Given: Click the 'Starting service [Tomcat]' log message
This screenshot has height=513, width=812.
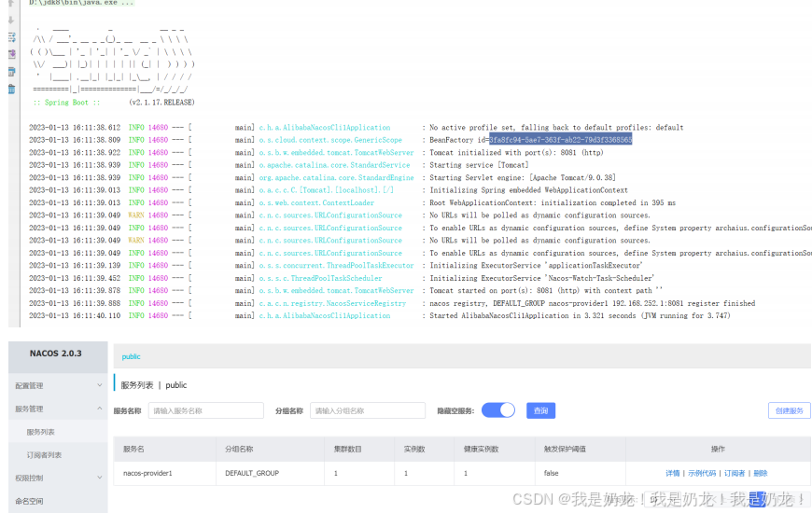Looking at the screenshot, I should pos(479,165).
